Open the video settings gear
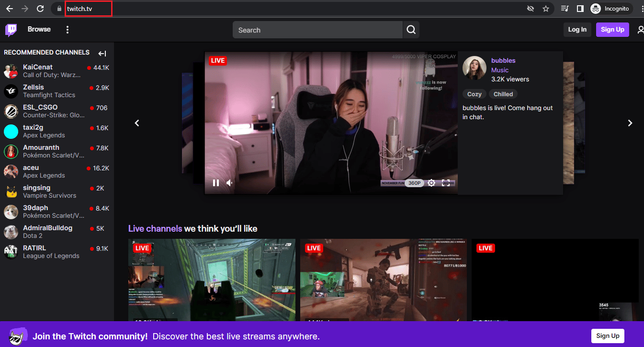Viewport: 644px width, 347px height. click(x=431, y=183)
